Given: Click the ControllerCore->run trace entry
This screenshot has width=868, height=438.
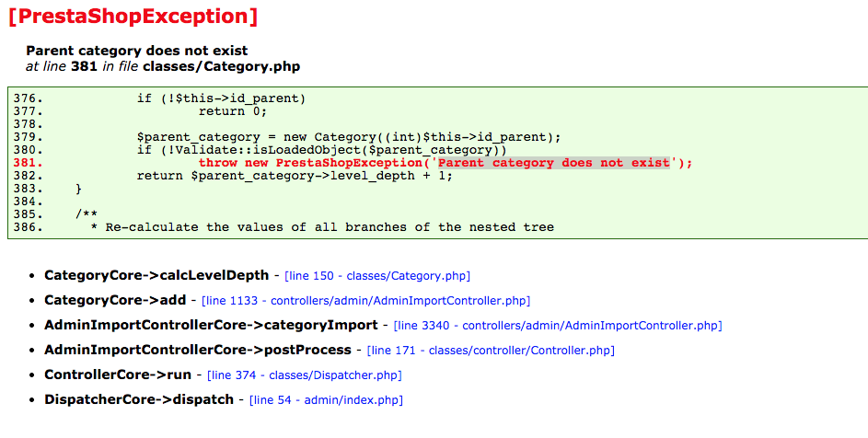Looking at the screenshot, I should pos(118,375).
